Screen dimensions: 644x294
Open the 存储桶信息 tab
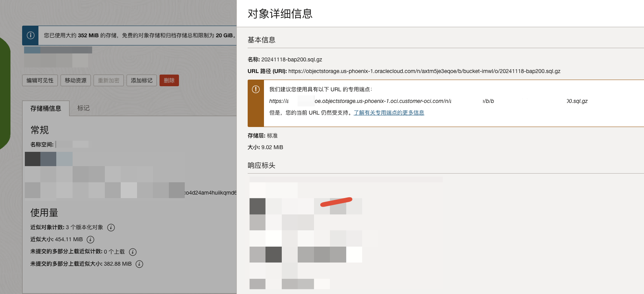pos(46,108)
